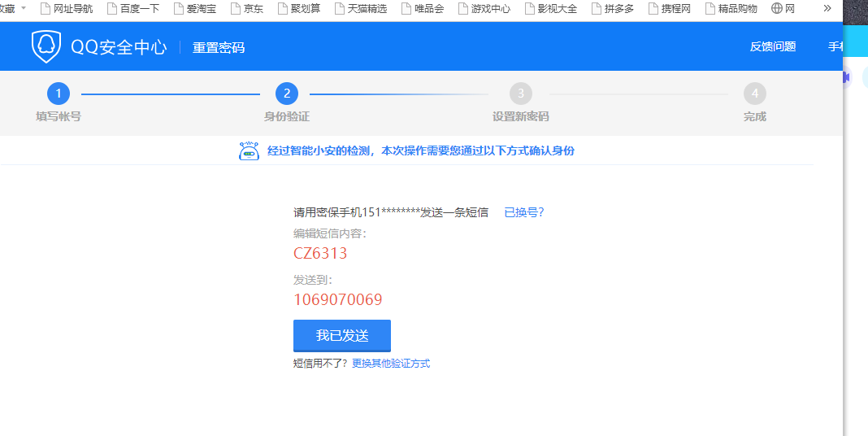Click the 完成 step label

pos(754,116)
